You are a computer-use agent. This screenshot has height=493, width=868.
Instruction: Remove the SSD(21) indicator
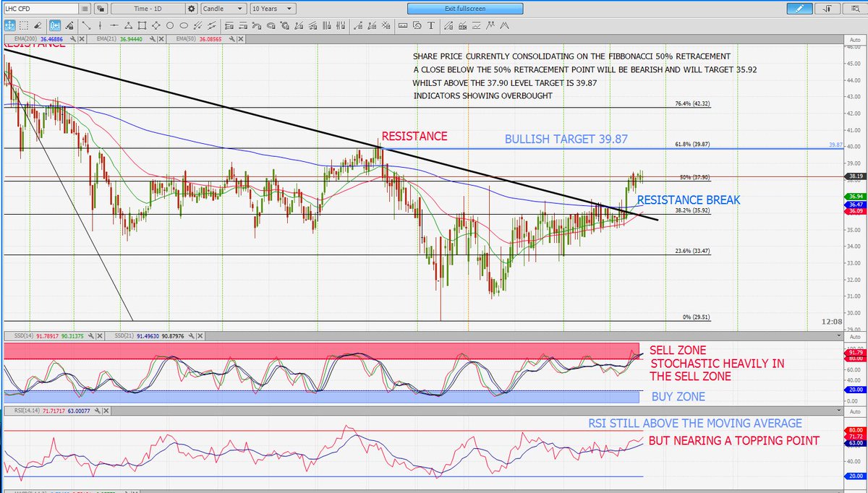tap(200, 336)
